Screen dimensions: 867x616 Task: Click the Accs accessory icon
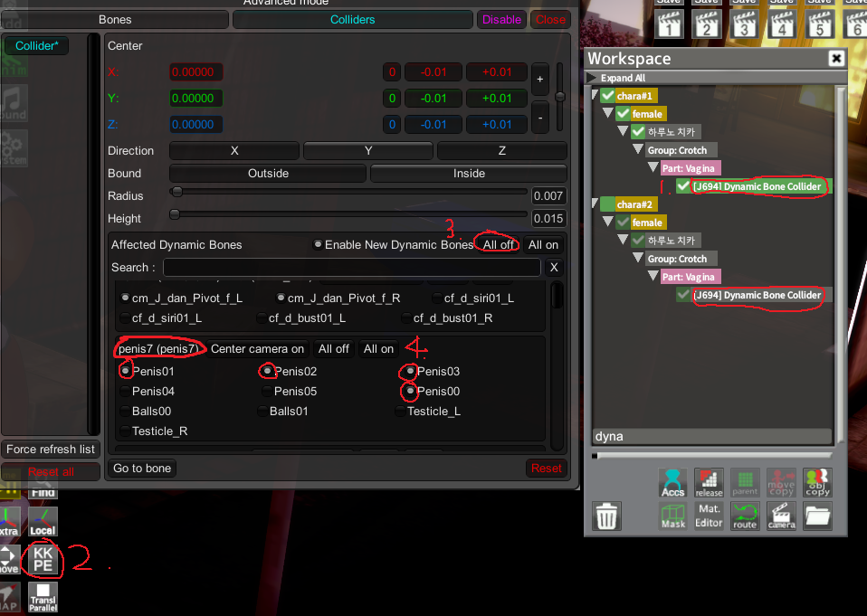[672, 482]
